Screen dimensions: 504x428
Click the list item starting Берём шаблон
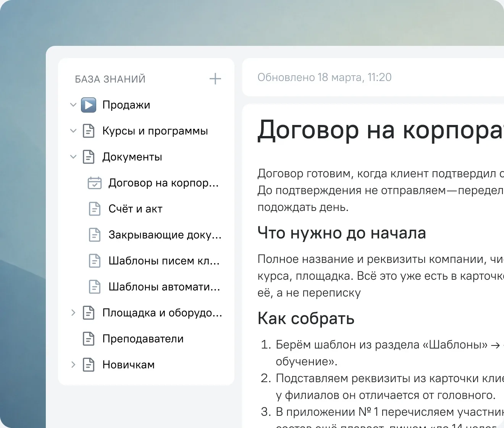[382, 353]
